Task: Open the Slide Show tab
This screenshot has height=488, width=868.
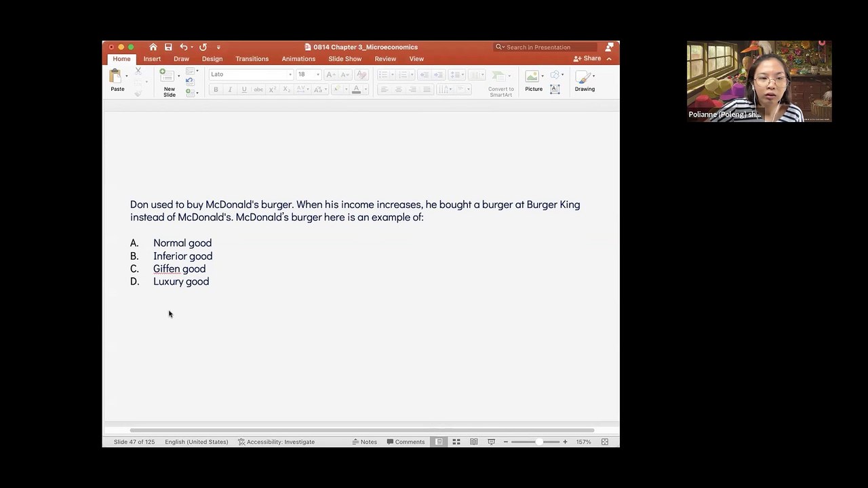Action: [345, 59]
